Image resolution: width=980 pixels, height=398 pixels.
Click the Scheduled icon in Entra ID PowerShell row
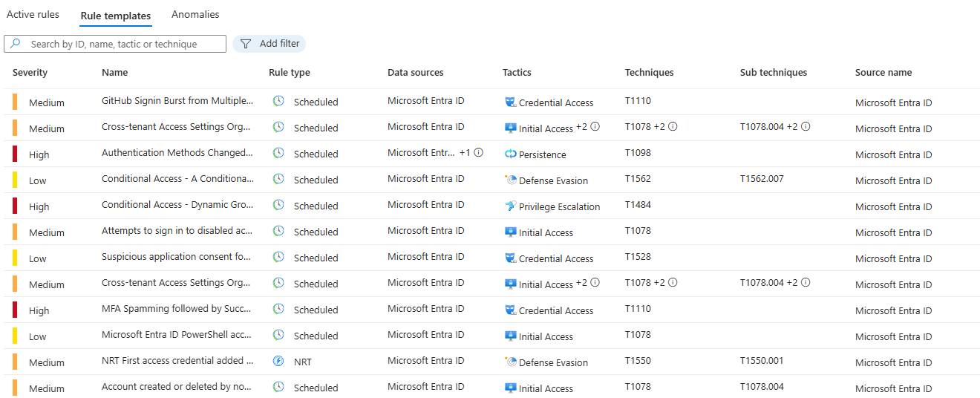pyautogui.click(x=278, y=335)
